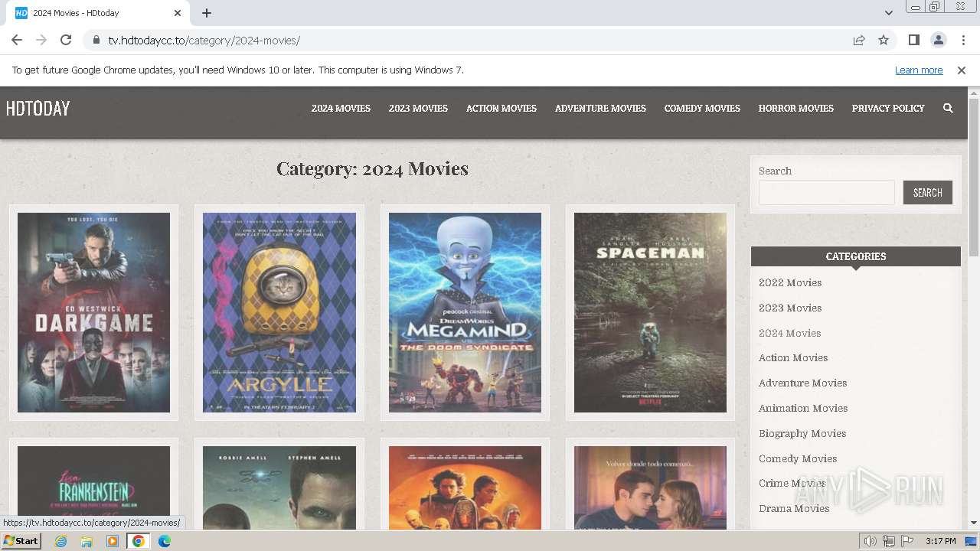
Task: Open the ADVENTURE MOVIES nav menu item
Action: [x=600, y=109]
